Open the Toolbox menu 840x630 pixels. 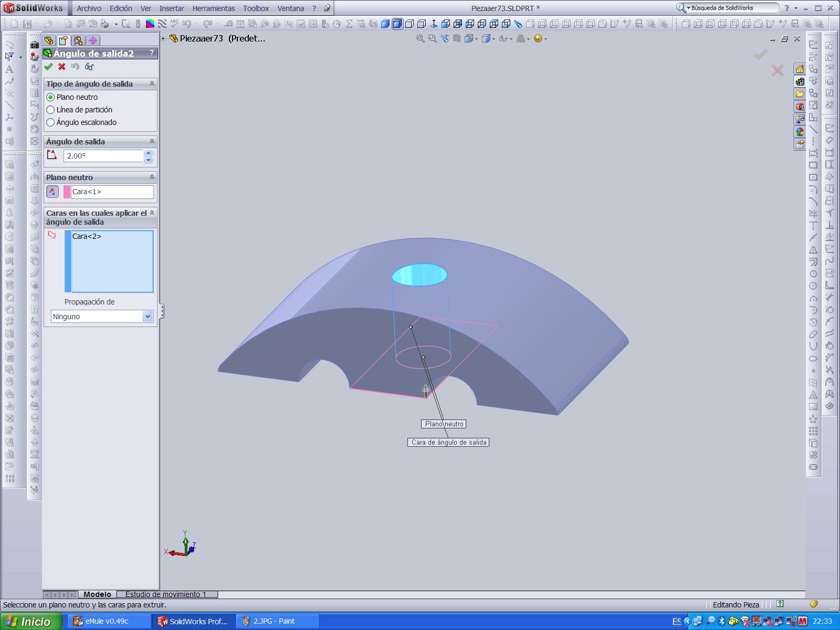pos(256,8)
